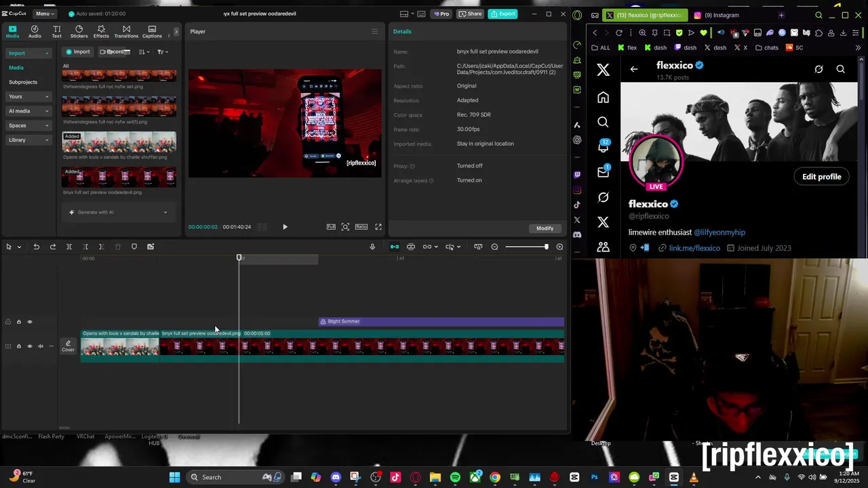
Task: Toggle fullscreen preview in Player
Action: point(378,227)
